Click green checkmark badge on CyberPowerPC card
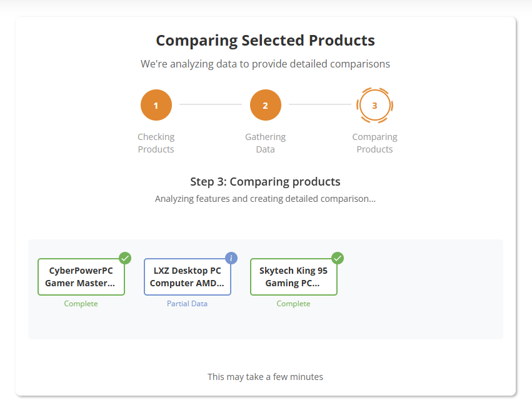 [x=125, y=258]
